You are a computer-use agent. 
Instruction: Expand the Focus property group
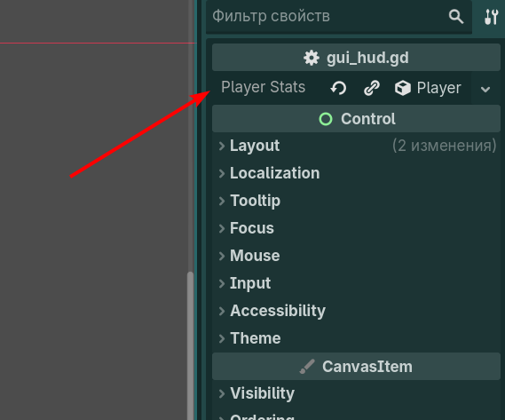pos(356,228)
